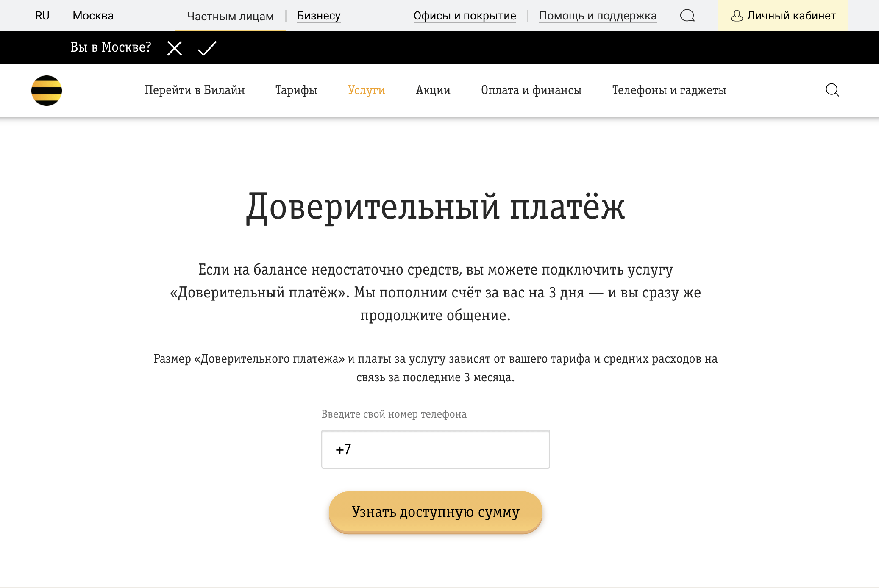The width and height of the screenshot is (879, 588).
Task: Open Телефоны и гаджеты
Action: [670, 90]
